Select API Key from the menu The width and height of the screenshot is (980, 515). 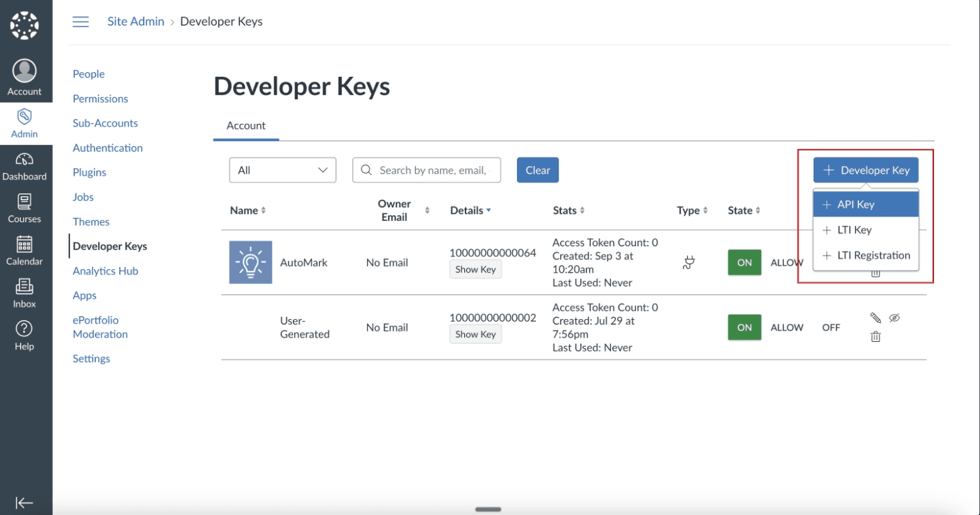[865, 204]
